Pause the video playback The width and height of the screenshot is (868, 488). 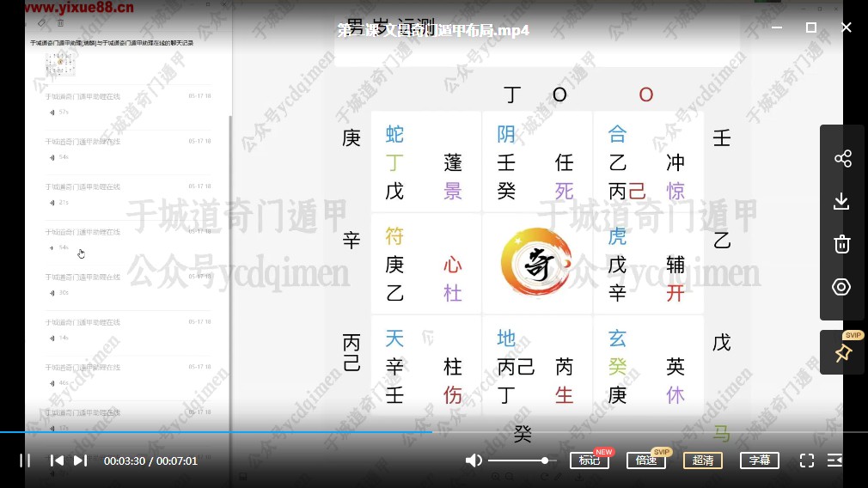pyautogui.click(x=25, y=461)
